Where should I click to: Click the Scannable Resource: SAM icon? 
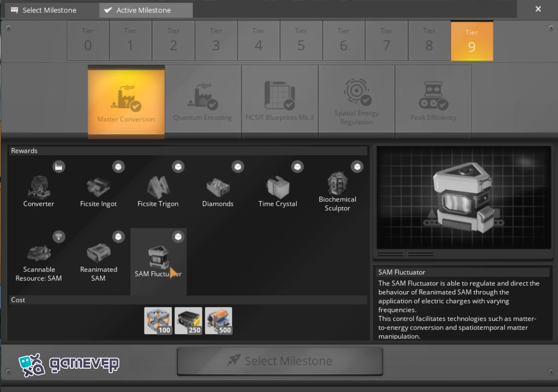pyautogui.click(x=39, y=253)
